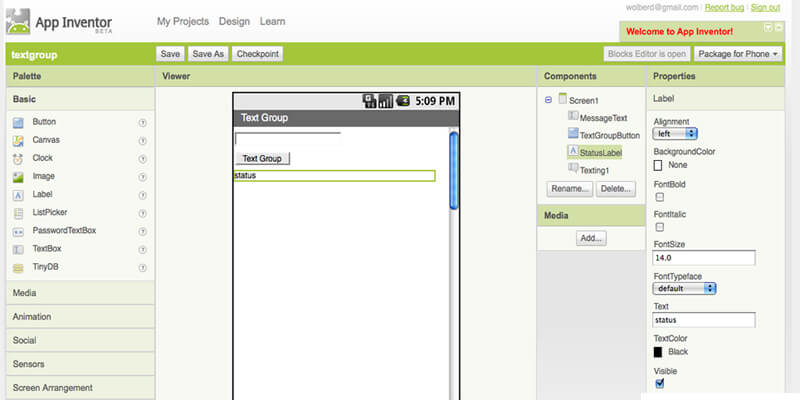Select the ListPicker palette icon
Viewport: 800px width, 400px height.
(x=18, y=213)
